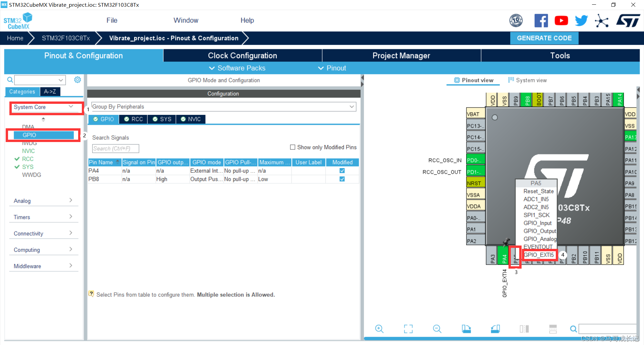Click the Search Signals input field
The width and height of the screenshot is (644, 345).
pyautogui.click(x=115, y=148)
